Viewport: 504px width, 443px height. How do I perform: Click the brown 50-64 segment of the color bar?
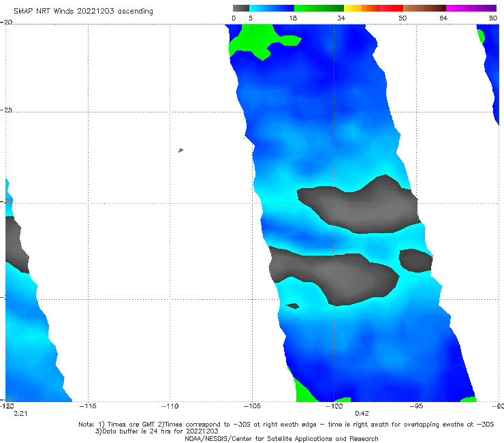click(424, 8)
